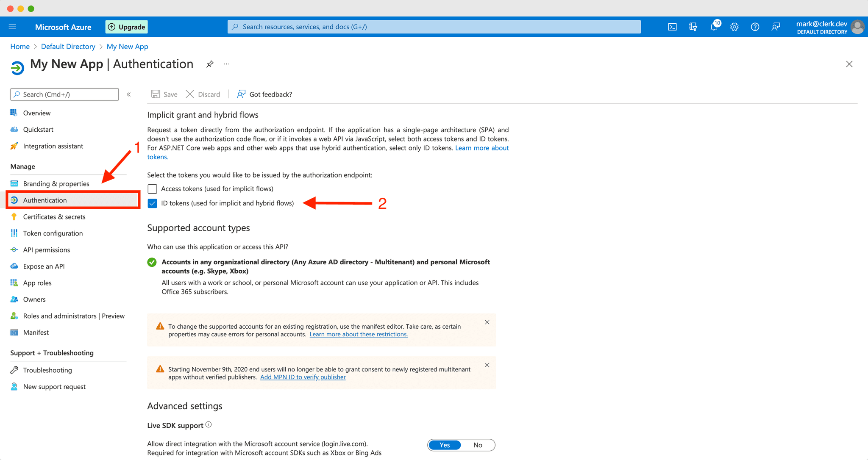Enable Access tokens for implicit flows
Image resolution: width=868 pixels, height=460 pixels.
pos(152,188)
